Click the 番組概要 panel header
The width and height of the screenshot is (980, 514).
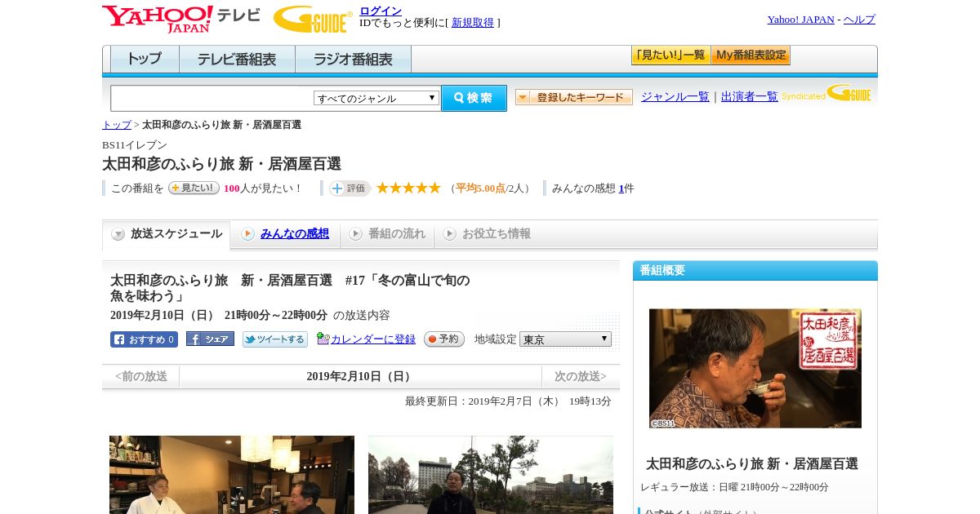pos(755,271)
